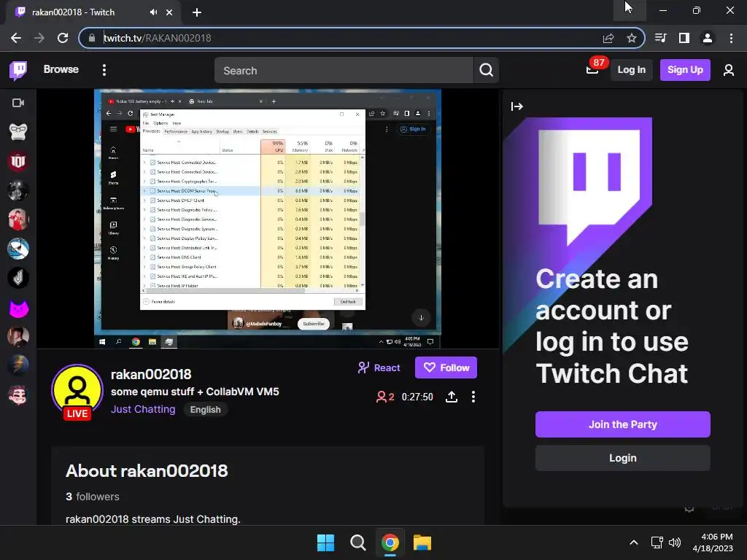Focus the Twitch Search field
Image resolution: width=747 pixels, height=560 pixels.
click(344, 71)
